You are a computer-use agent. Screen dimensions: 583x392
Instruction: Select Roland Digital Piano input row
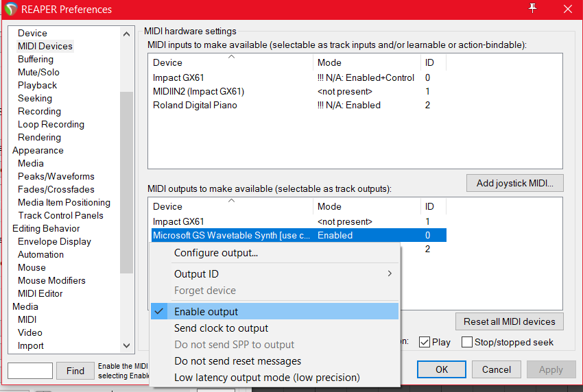pyautogui.click(x=298, y=105)
